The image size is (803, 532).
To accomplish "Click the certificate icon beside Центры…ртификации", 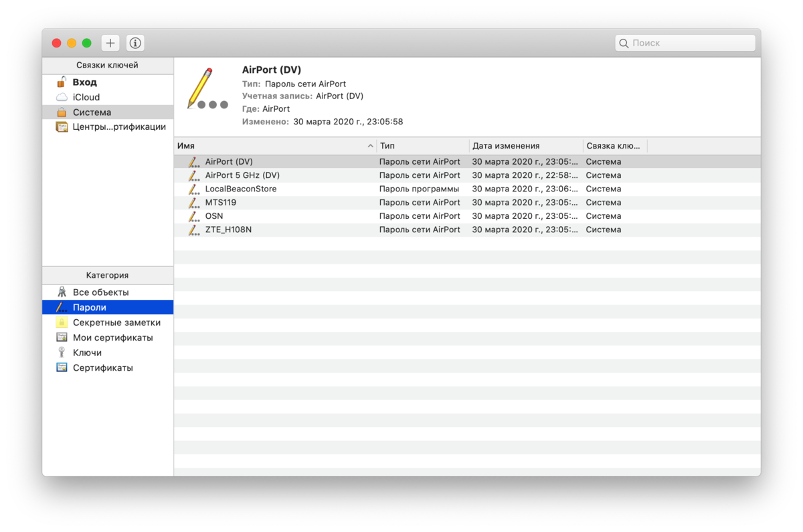I will point(62,127).
